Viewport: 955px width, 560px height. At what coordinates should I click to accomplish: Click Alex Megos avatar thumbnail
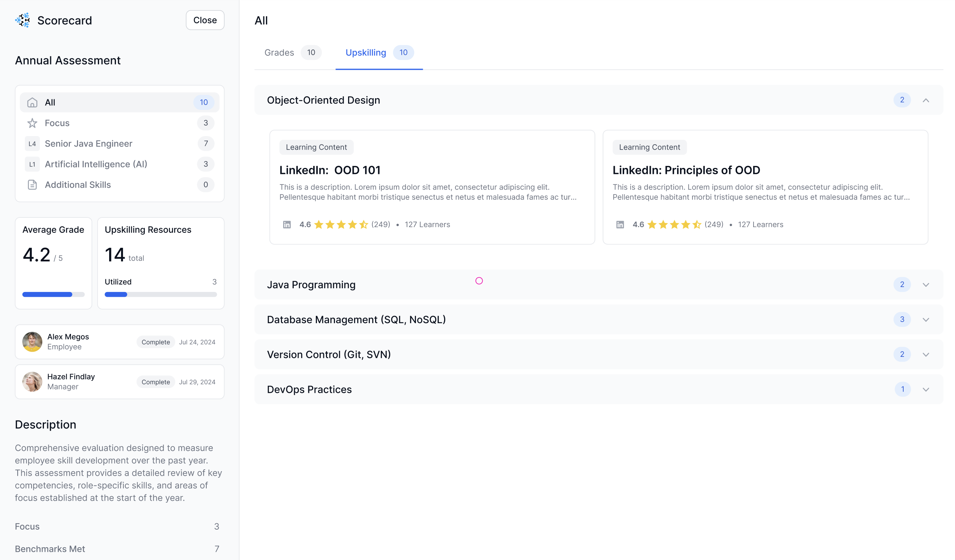32,341
